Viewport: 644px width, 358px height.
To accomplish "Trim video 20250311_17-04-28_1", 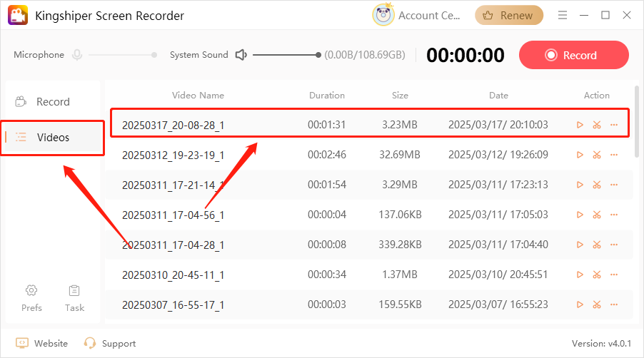I will tap(597, 245).
